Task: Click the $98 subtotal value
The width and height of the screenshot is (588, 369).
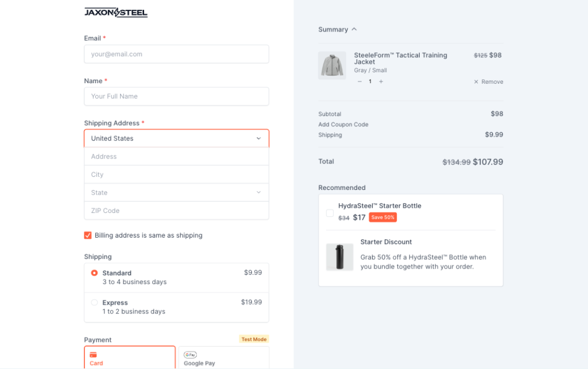Action: (497, 114)
